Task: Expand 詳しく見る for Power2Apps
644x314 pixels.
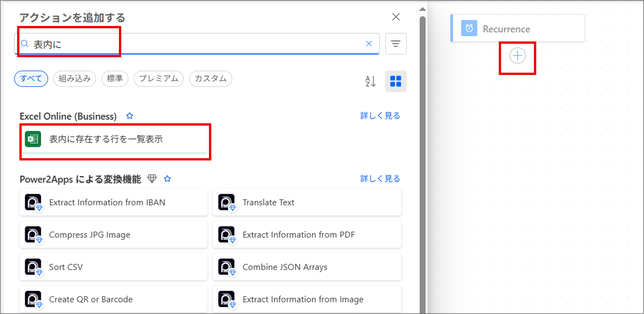Action: [x=380, y=179]
